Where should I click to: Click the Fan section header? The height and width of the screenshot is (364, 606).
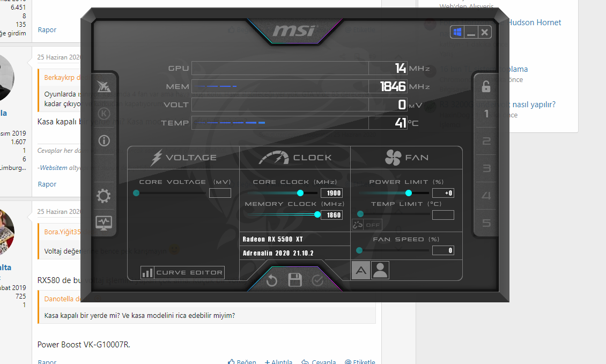coord(407,158)
